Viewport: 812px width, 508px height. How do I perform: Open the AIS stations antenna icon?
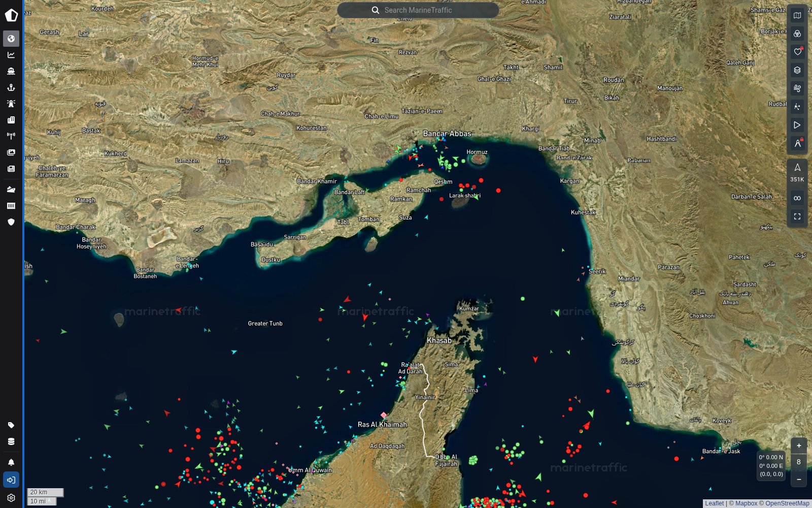[x=11, y=136]
